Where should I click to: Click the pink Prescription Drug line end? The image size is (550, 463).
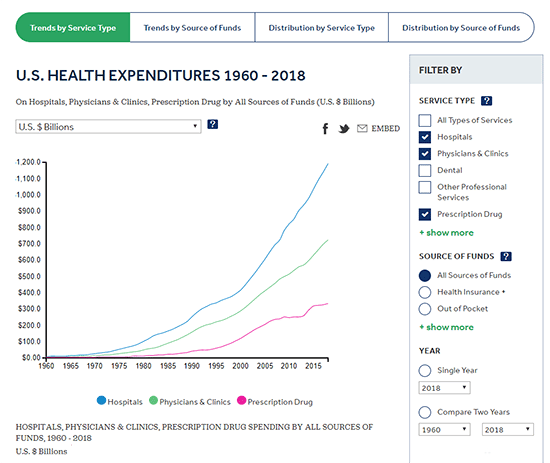tap(327, 304)
